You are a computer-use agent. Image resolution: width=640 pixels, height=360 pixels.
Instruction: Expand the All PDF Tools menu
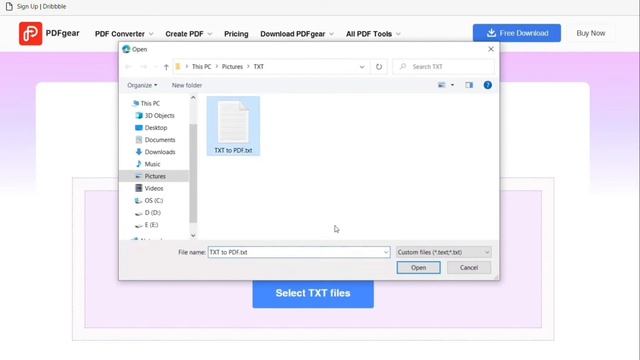(x=373, y=34)
